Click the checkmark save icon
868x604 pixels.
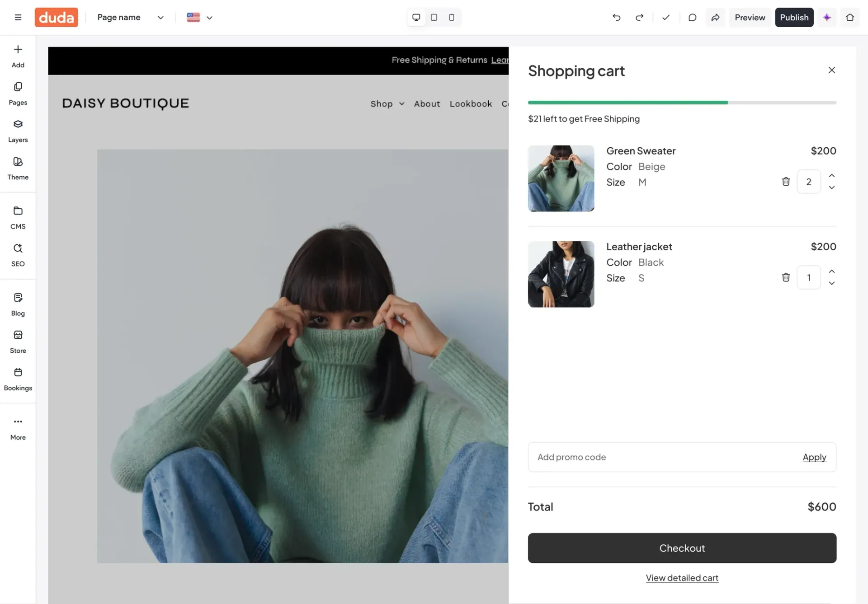(666, 17)
